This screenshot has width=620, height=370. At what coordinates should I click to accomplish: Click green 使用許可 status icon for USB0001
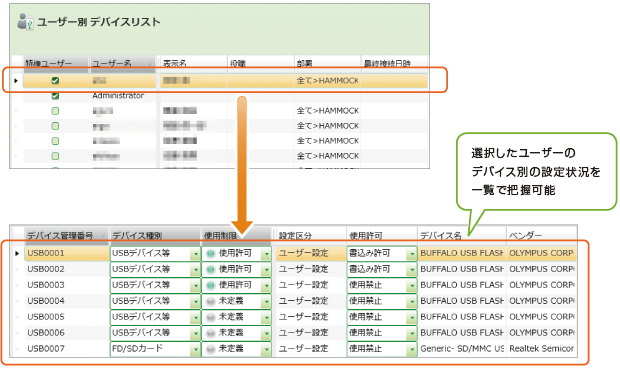[211, 253]
